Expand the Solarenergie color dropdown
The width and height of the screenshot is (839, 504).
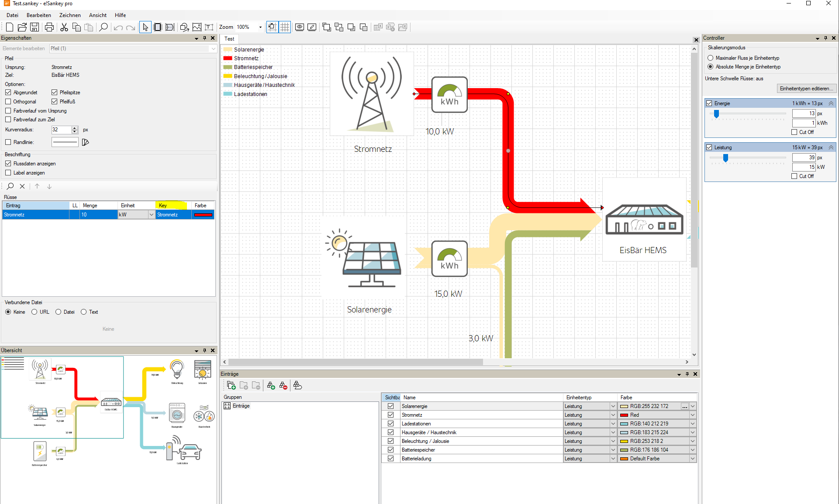point(693,406)
